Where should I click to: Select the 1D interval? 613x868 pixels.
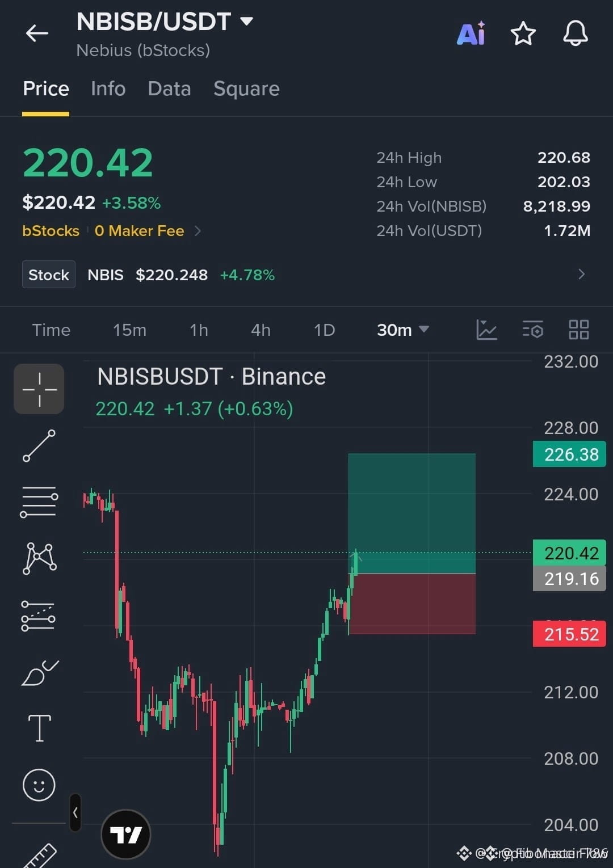coord(324,330)
